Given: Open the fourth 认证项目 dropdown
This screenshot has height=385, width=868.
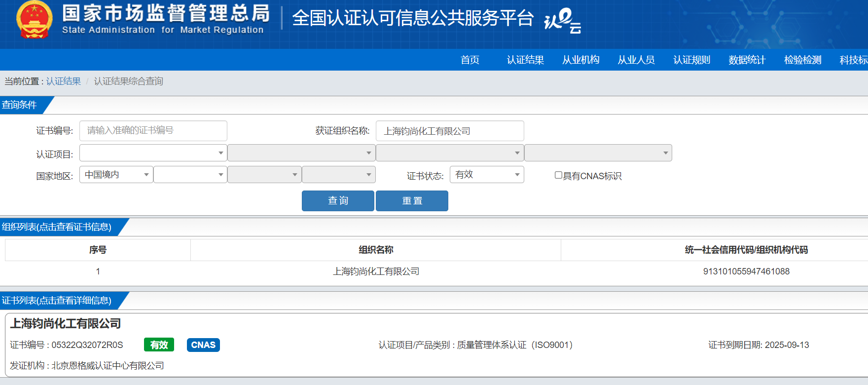Looking at the screenshot, I should (x=598, y=153).
